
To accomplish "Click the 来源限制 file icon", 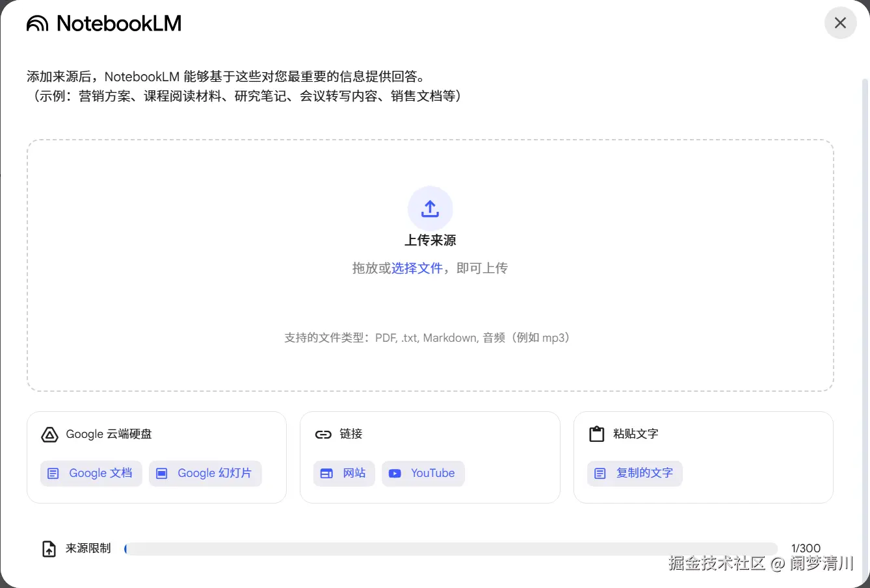I will pos(49,549).
